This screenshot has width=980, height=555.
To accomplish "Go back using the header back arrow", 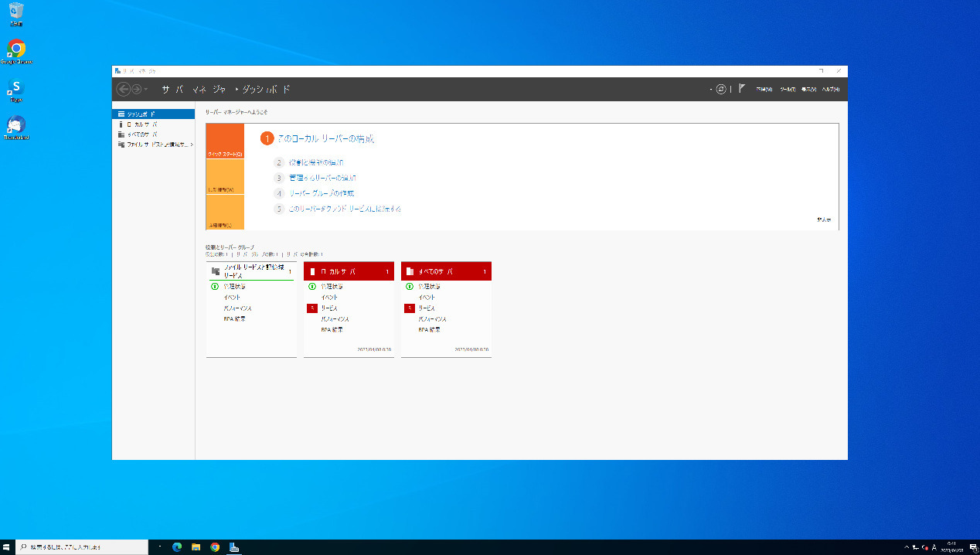I will coord(122,90).
